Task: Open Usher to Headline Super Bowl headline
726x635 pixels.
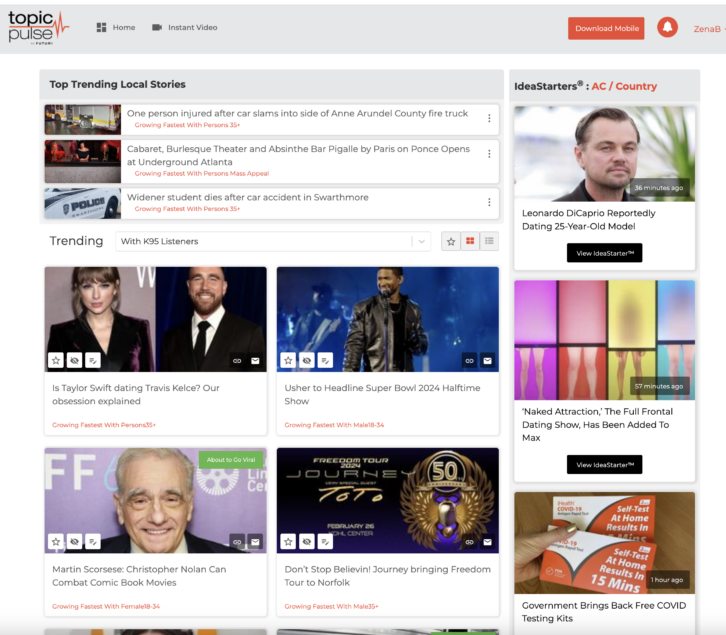Action: click(382, 394)
